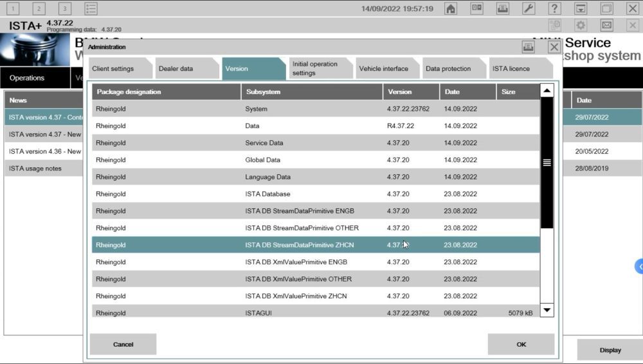Open numbered box 3 in top-left toolbar

[x=65, y=8]
